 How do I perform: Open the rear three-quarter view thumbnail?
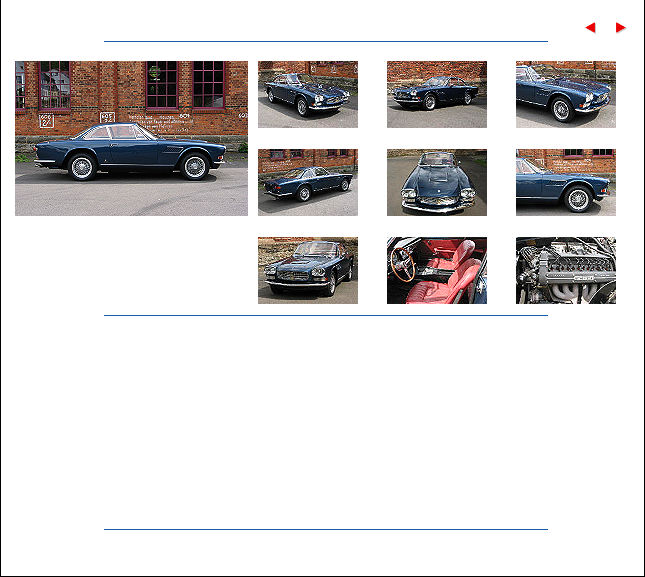point(308,182)
